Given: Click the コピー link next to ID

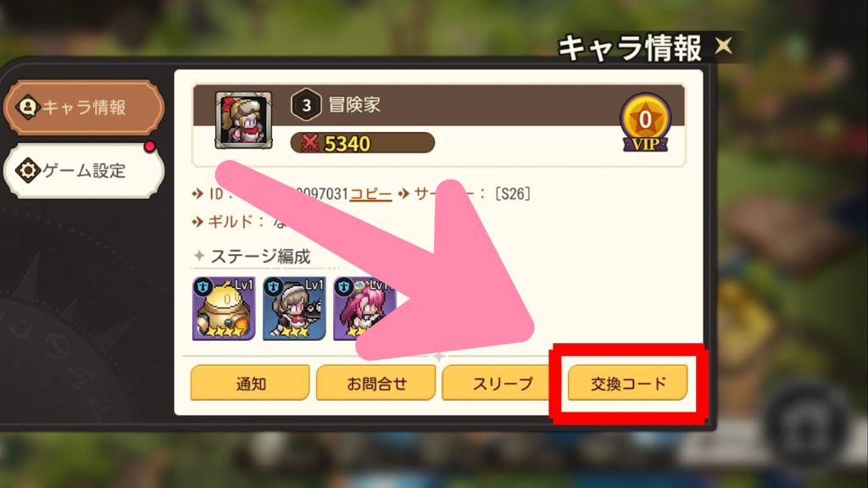Looking at the screenshot, I should tap(371, 194).
